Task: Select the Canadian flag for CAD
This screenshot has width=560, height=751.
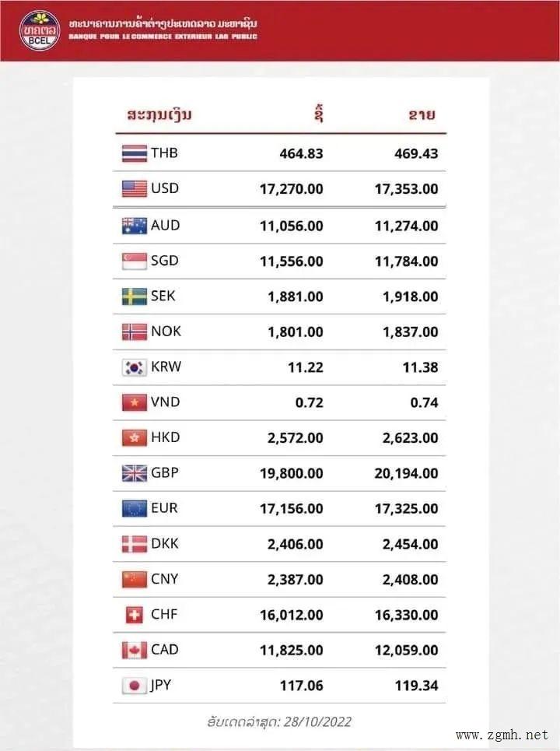Action: point(135,650)
